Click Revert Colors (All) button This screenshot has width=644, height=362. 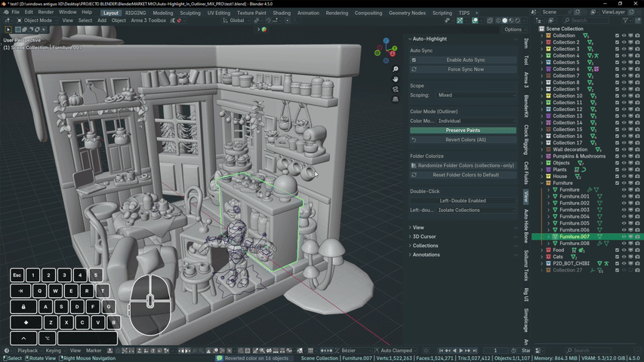pos(463,140)
